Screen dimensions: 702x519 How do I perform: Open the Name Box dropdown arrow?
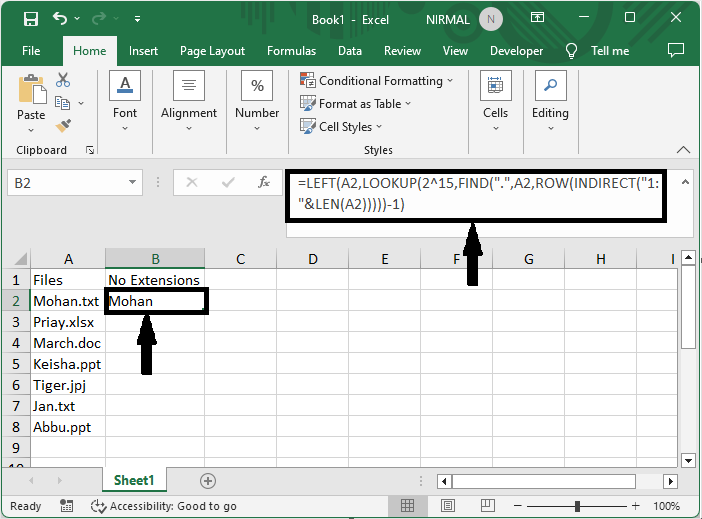133,182
